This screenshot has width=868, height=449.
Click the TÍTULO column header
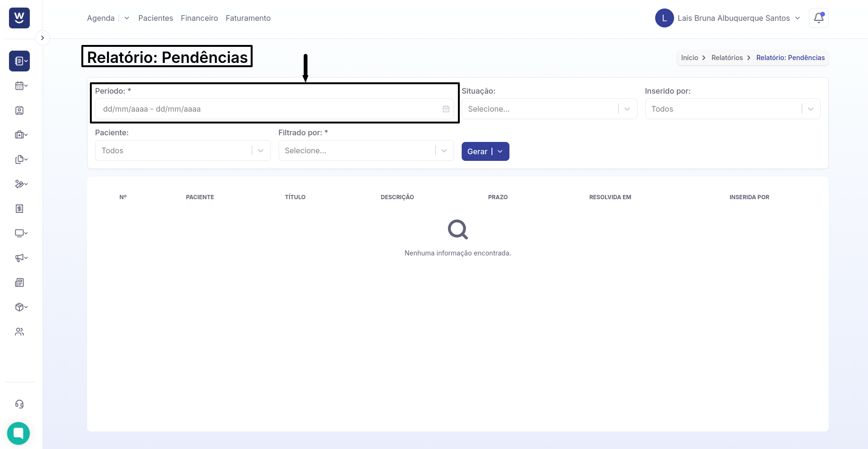pyautogui.click(x=295, y=197)
